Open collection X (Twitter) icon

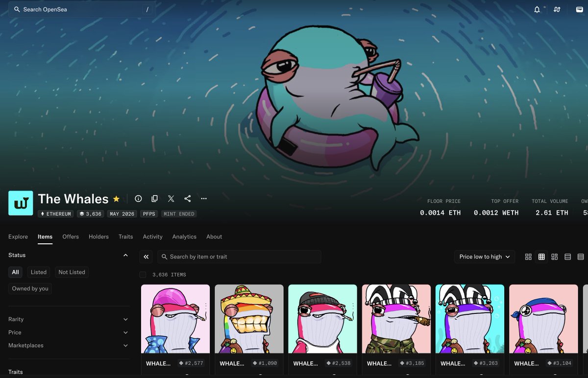point(171,198)
